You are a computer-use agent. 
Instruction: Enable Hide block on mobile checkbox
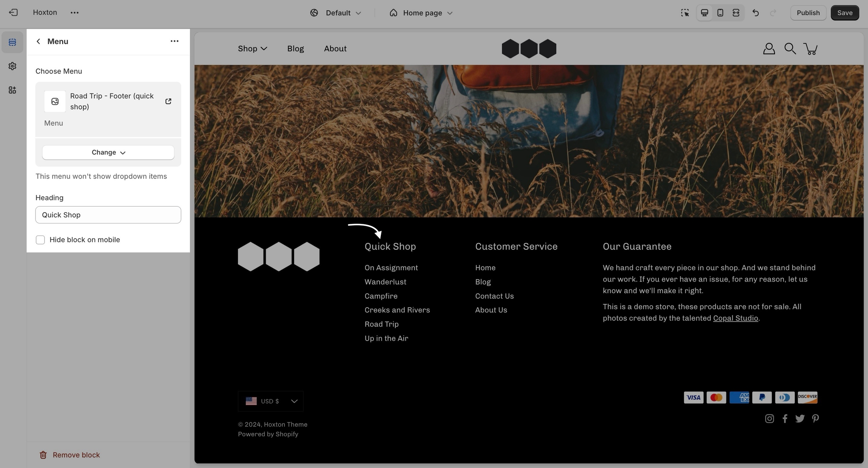coord(40,240)
